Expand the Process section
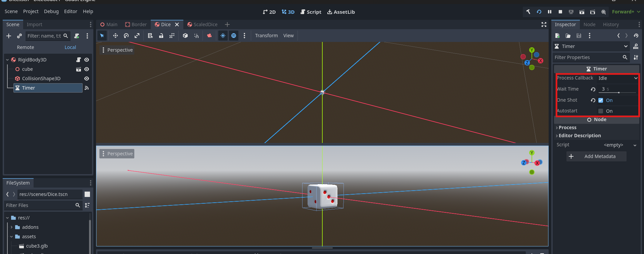The width and height of the screenshot is (644, 254). [x=567, y=128]
